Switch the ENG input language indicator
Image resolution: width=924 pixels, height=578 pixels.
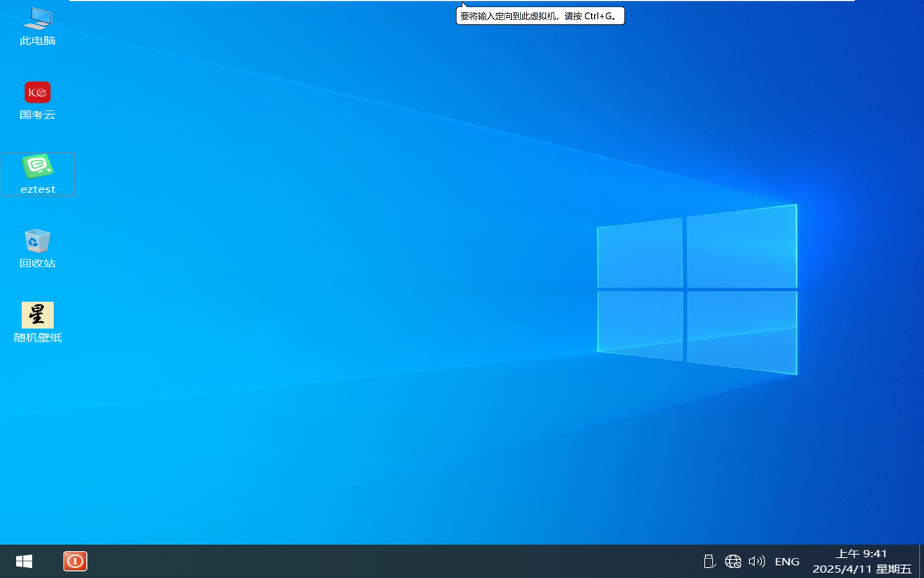pyautogui.click(x=787, y=561)
